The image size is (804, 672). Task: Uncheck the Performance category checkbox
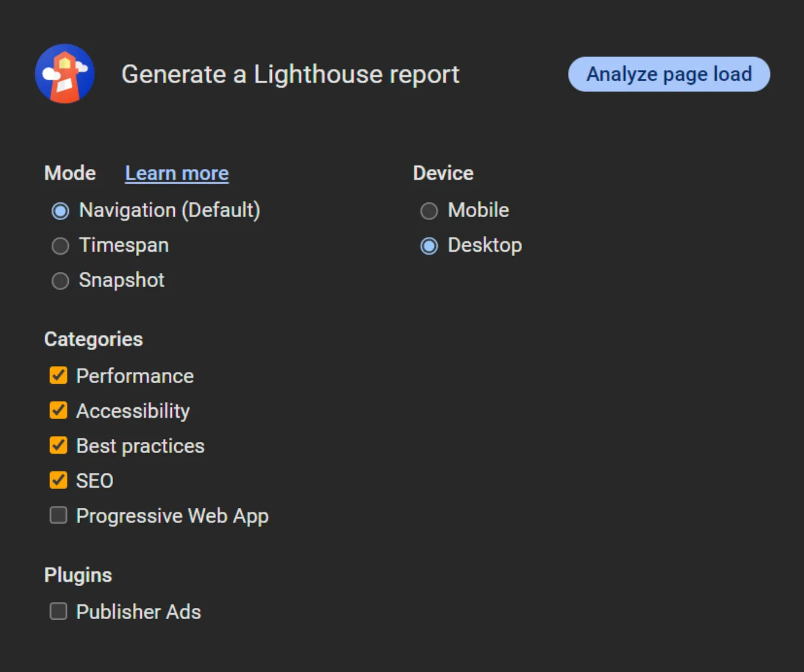(x=58, y=375)
